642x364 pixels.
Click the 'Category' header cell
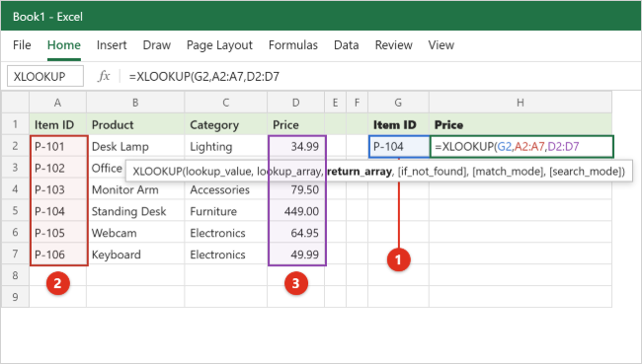226,124
